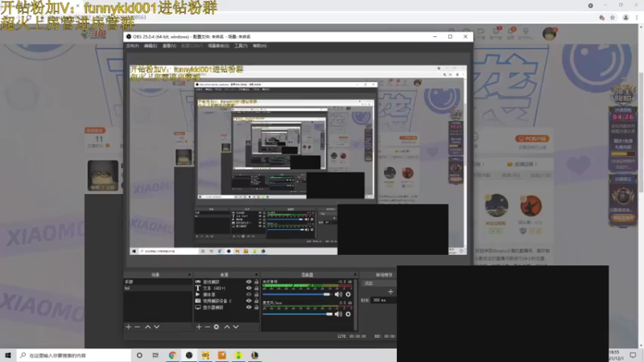The width and height of the screenshot is (644, 362).
Task: Toggle lock on the text (GDI+) source
Action: [256, 288]
